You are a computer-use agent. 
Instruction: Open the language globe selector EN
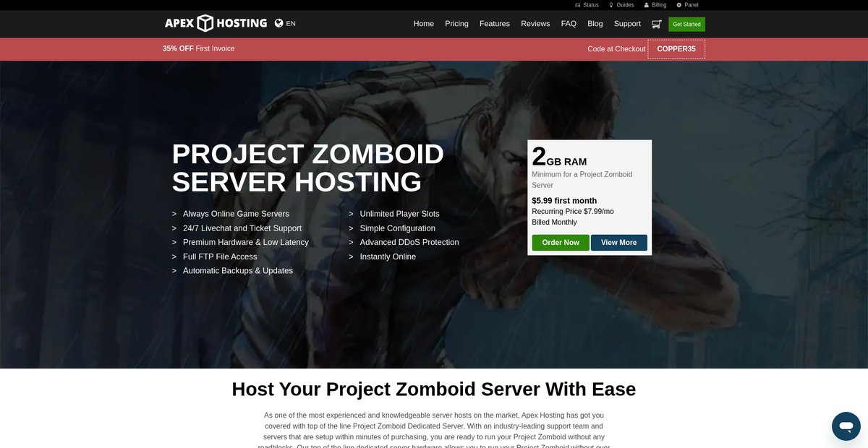coord(285,23)
